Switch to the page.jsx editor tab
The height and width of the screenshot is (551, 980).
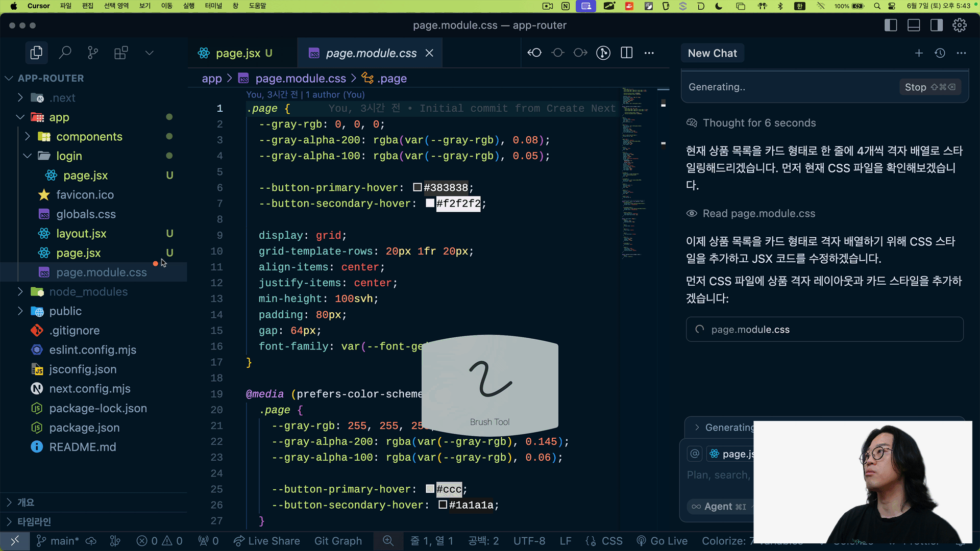[238, 53]
